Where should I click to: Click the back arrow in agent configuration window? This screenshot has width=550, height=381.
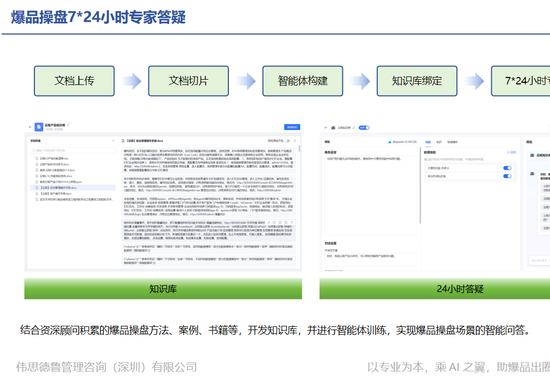[326, 128]
